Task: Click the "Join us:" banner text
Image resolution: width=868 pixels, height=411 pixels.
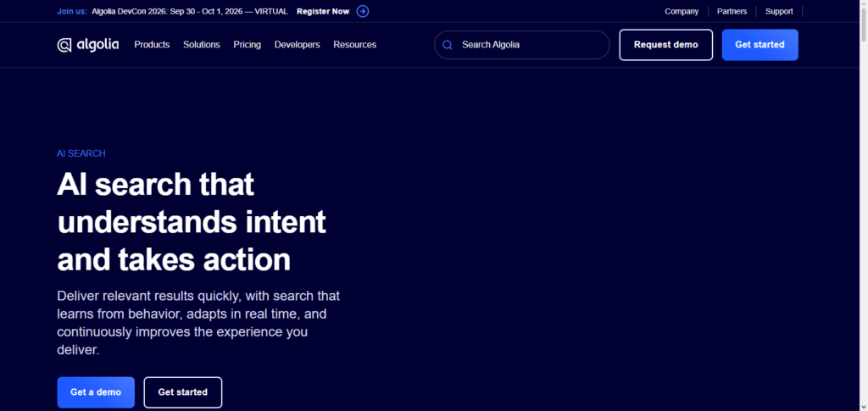Action: tap(72, 11)
